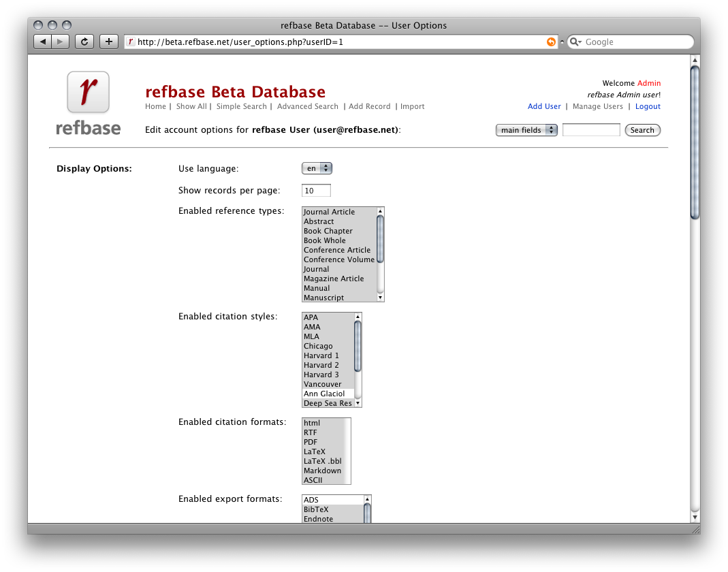The width and height of the screenshot is (728, 572).
Task: Select Manuscript reference type
Action: pyautogui.click(x=339, y=298)
